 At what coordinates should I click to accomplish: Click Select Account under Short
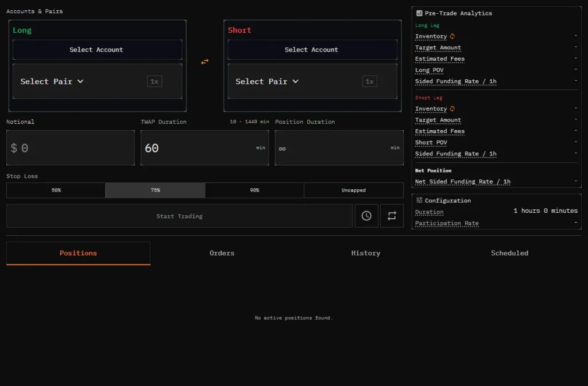click(x=312, y=50)
